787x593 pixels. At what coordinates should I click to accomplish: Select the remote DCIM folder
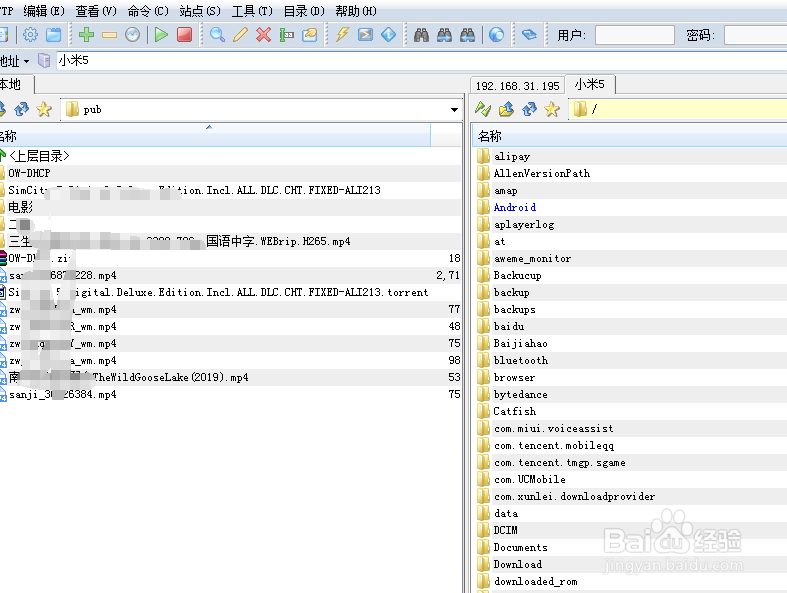(x=505, y=530)
